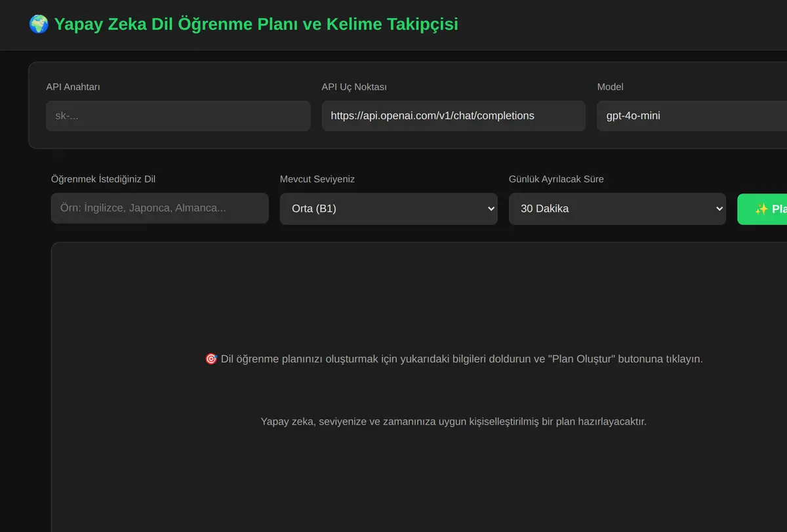Viewport: 787px width, 532px height.
Task: Click the API Uç Noktası URL field
Action: (453, 115)
